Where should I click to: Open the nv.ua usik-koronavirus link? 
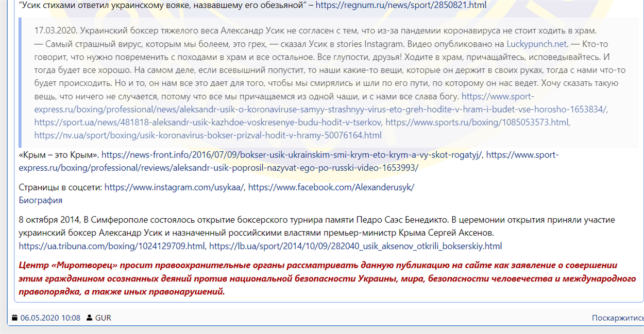[208, 135]
